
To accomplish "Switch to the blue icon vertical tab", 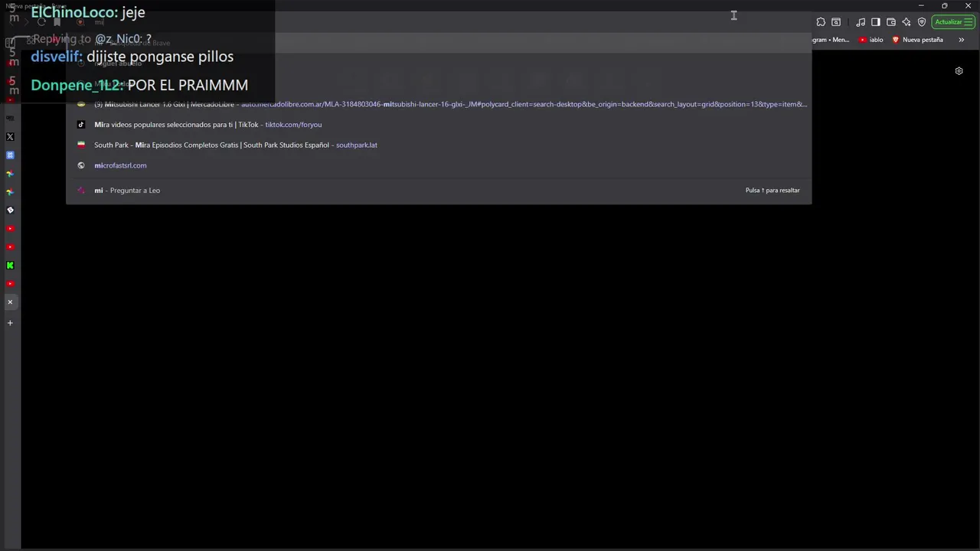I will tap(10, 155).
